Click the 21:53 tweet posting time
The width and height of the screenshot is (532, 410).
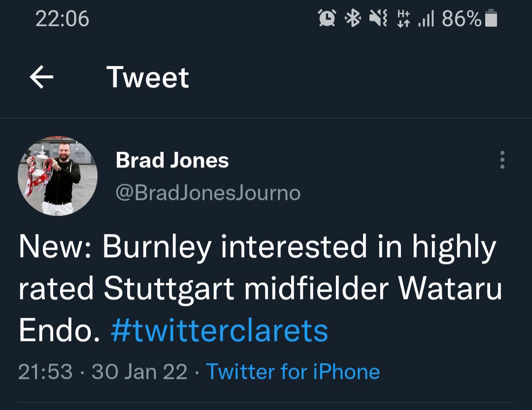pyautogui.click(x=45, y=372)
